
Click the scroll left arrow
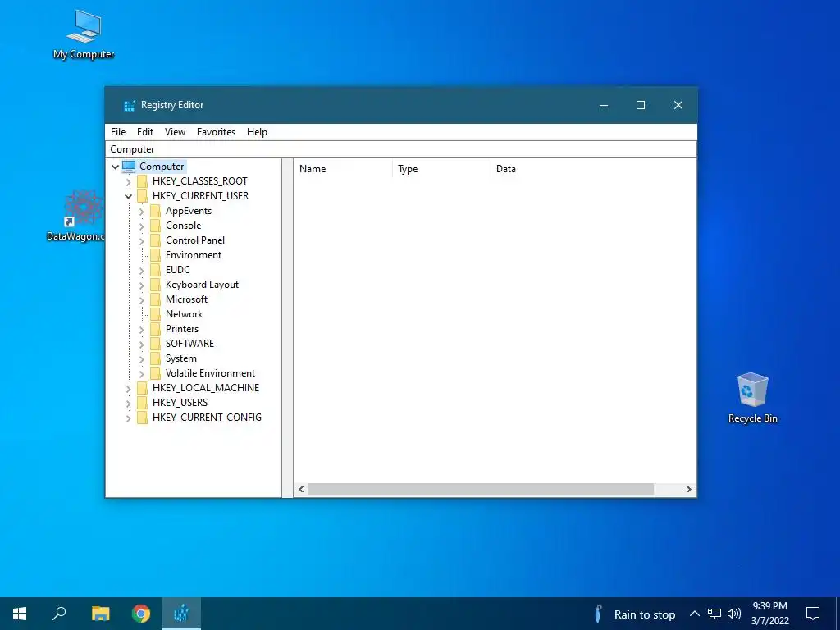[301, 489]
